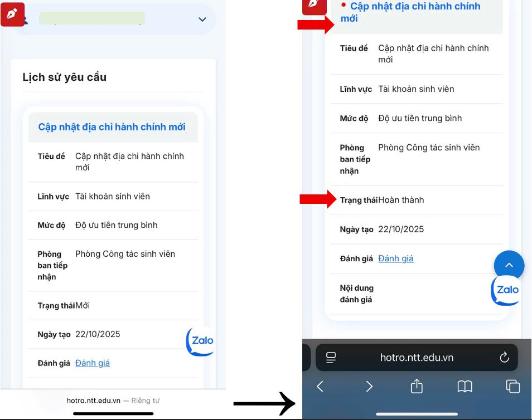Click the red pen icon in left screenshot
The width and height of the screenshot is (532, 420).
tap(12, 13)
